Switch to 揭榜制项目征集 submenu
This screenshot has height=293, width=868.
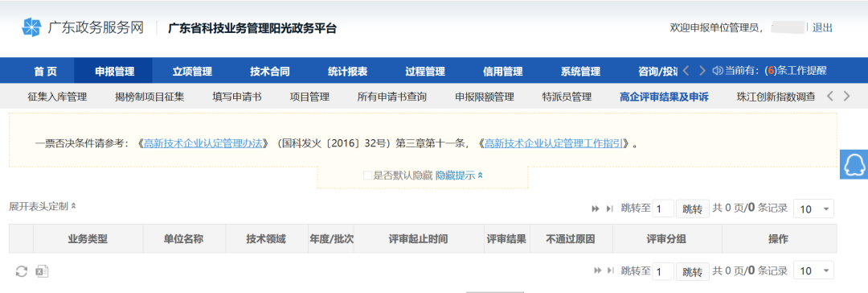[149, 97]
